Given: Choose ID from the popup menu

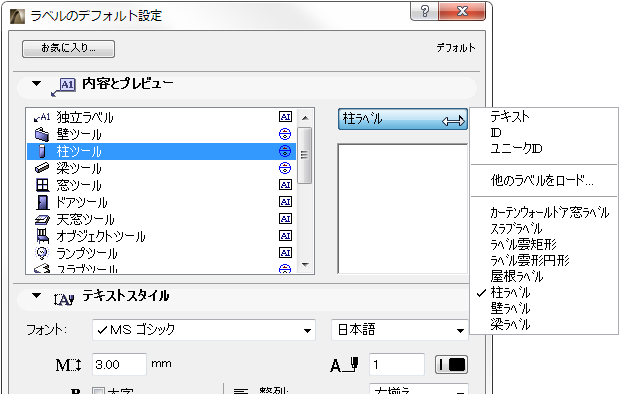Looking at the screenshot, I should [x=496, y=133].
